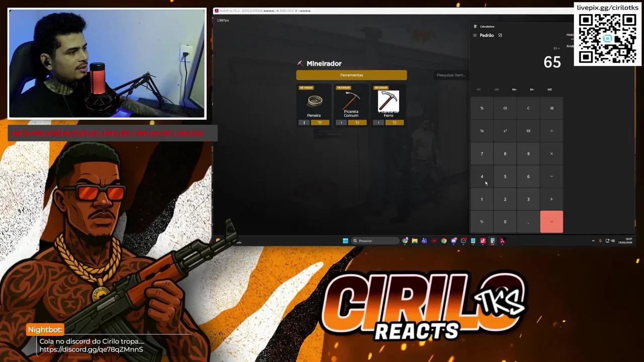Click the percent key on the calculator

pos(482,108)
